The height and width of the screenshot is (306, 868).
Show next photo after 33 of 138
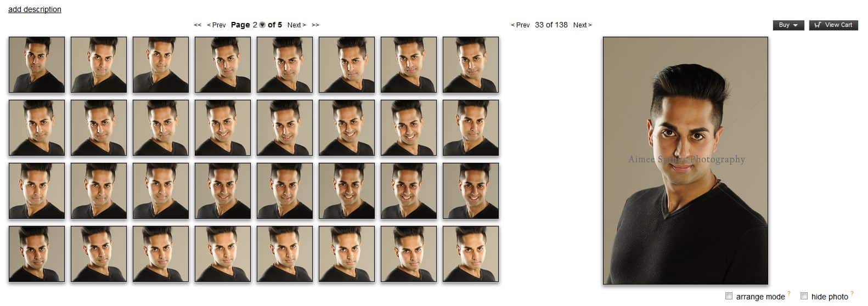583,25
